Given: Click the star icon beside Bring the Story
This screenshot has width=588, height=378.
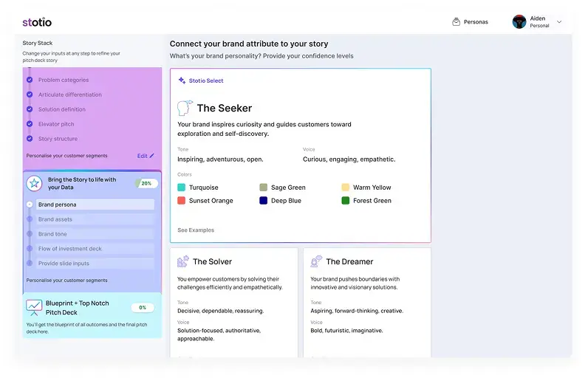Looking at the screenshot, I should 34,183.
